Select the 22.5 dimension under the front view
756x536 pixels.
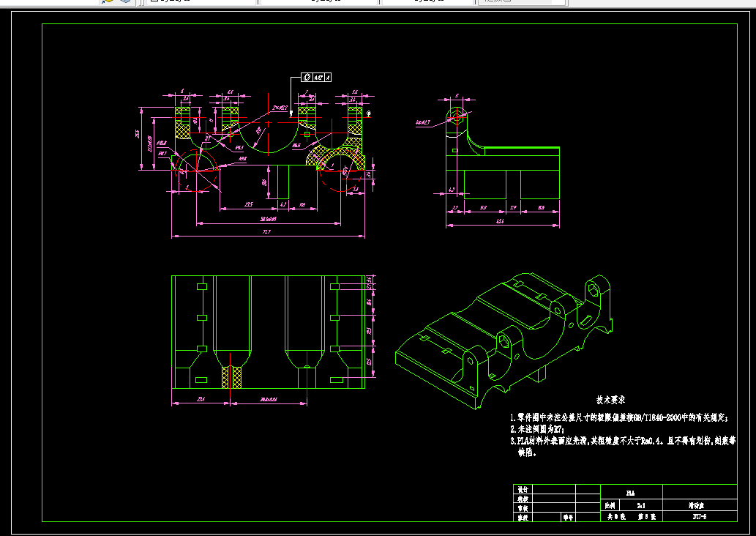(248, 204)
